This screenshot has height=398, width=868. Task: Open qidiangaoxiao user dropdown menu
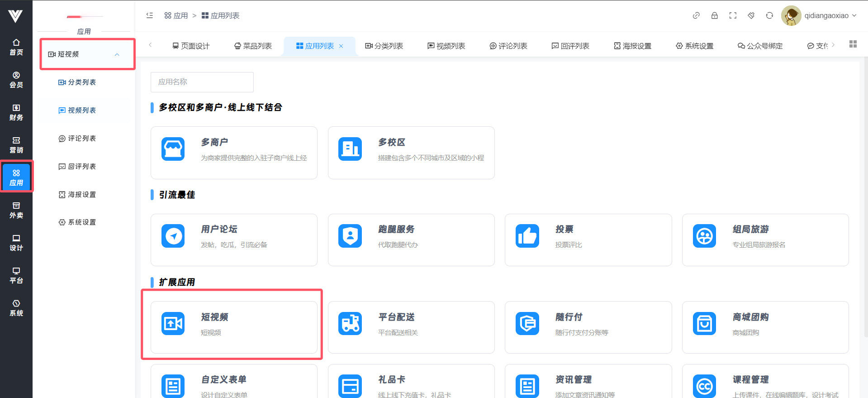tap(819, 15)
